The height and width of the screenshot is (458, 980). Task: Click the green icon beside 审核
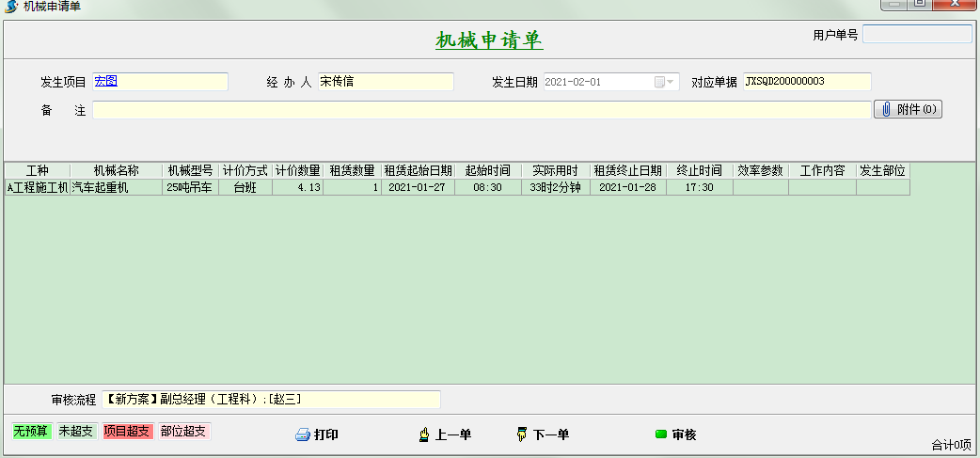[x=661, y=434]
